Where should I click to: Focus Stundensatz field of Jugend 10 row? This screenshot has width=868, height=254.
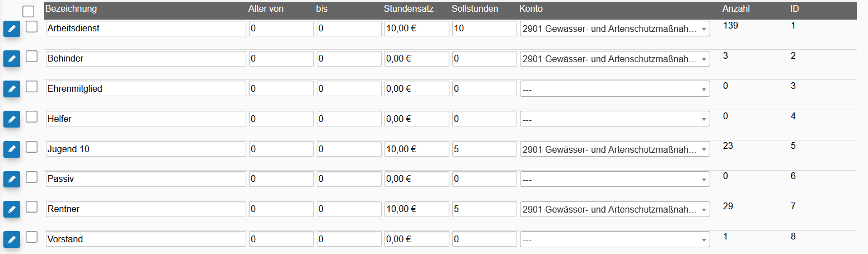tap(416, 149)
